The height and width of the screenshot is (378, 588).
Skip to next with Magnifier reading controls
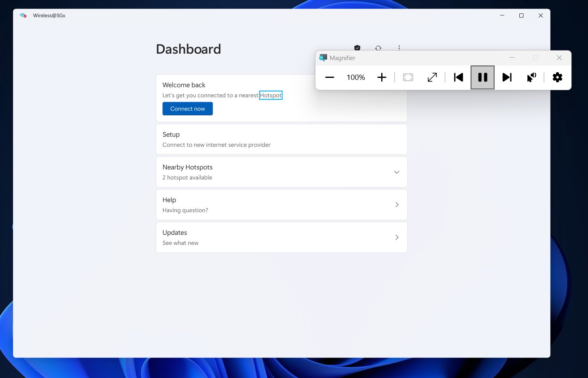click(x=507, y=77)
